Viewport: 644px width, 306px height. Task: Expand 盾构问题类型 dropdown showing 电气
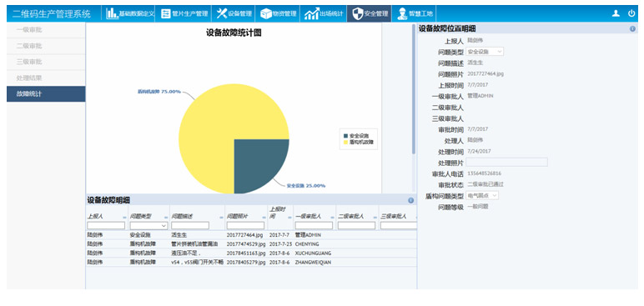pos(482,196)
